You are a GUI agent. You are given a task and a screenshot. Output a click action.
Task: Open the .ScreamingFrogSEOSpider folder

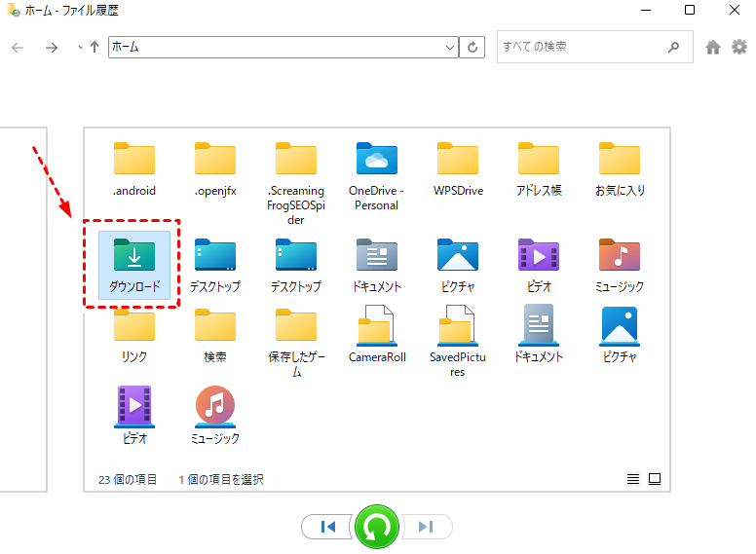pyautogui.click(x=296, y=184)
